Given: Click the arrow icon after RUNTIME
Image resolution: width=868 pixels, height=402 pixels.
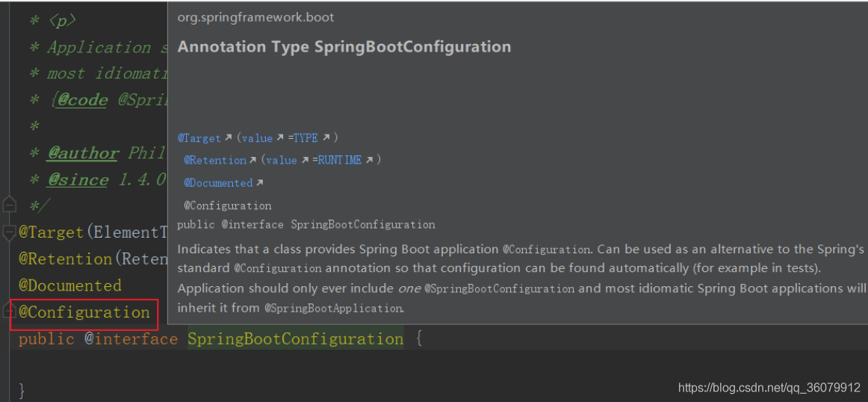Looking at the screenshot, I should pyautogui.click(x=369, y=160).
